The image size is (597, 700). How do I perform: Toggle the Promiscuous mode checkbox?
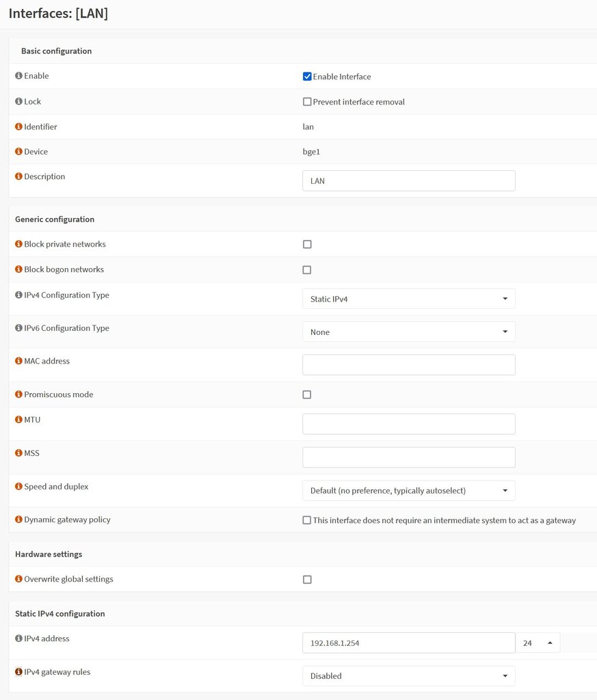(307, 394)
